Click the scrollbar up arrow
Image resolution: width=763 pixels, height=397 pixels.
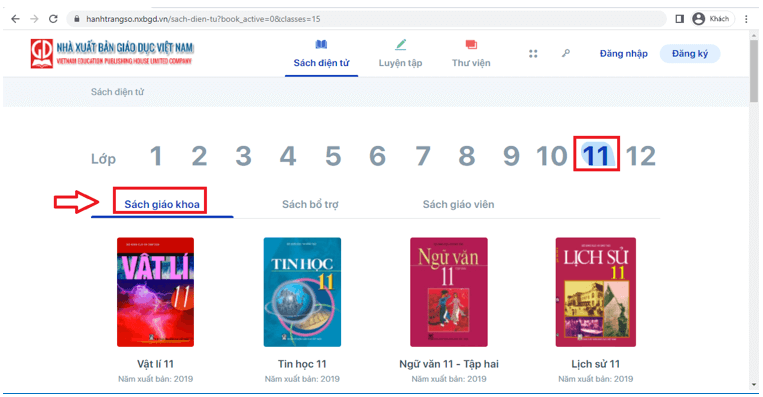pyautogui.click(x=754, y=35)
